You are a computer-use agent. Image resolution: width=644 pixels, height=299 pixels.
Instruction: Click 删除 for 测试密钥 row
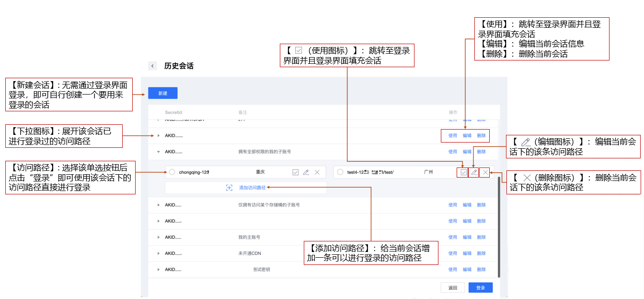[481, 269]
